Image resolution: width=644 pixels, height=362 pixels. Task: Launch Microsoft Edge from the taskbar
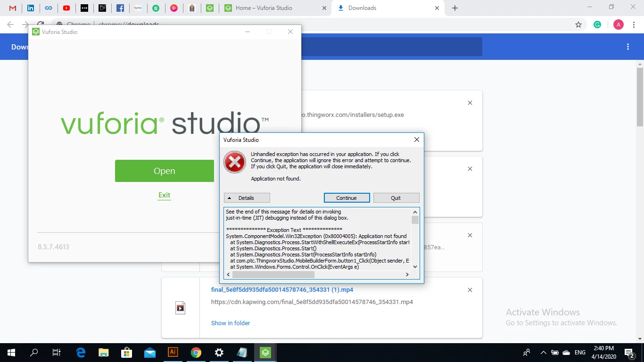(x=81, y=353)
